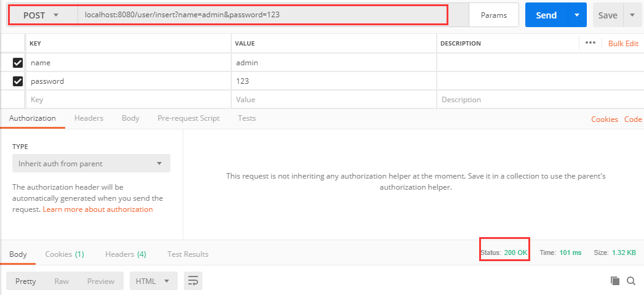
Task: Switch to the Headers request tab
Action: pos(89,118)
